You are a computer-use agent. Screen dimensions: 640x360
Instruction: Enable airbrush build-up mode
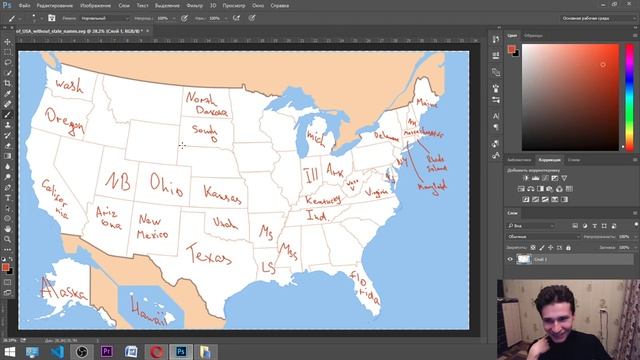point(236,18)
